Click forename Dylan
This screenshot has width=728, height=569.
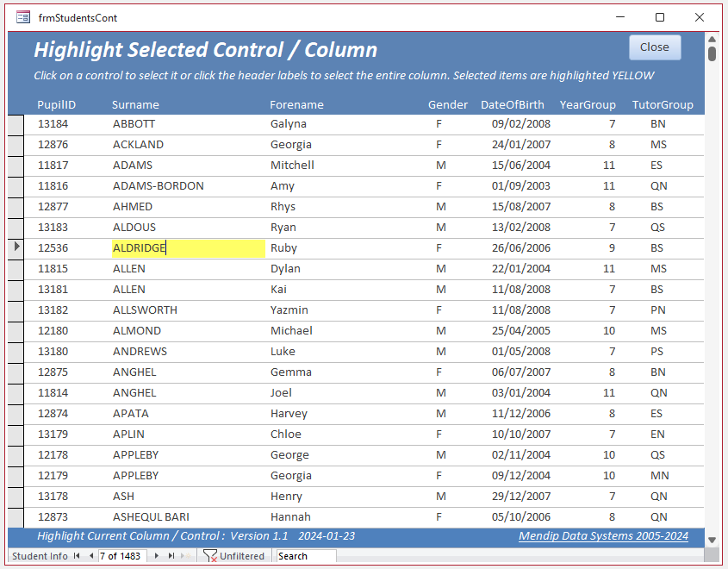[285, 269]
